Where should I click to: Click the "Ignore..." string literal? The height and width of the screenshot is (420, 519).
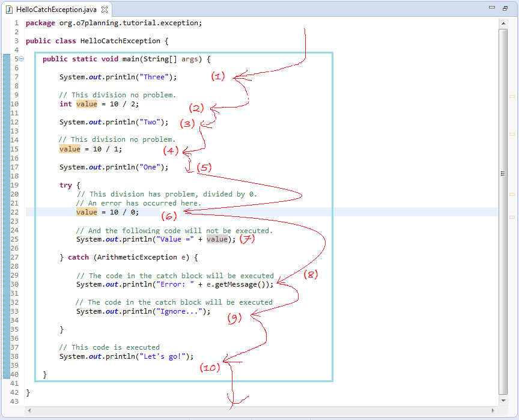tap(179, 311)
